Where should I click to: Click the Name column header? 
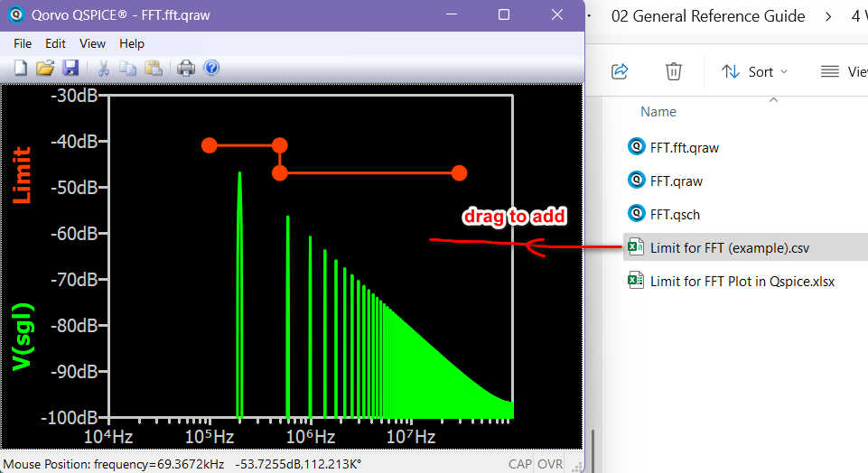tap(658, 112)
